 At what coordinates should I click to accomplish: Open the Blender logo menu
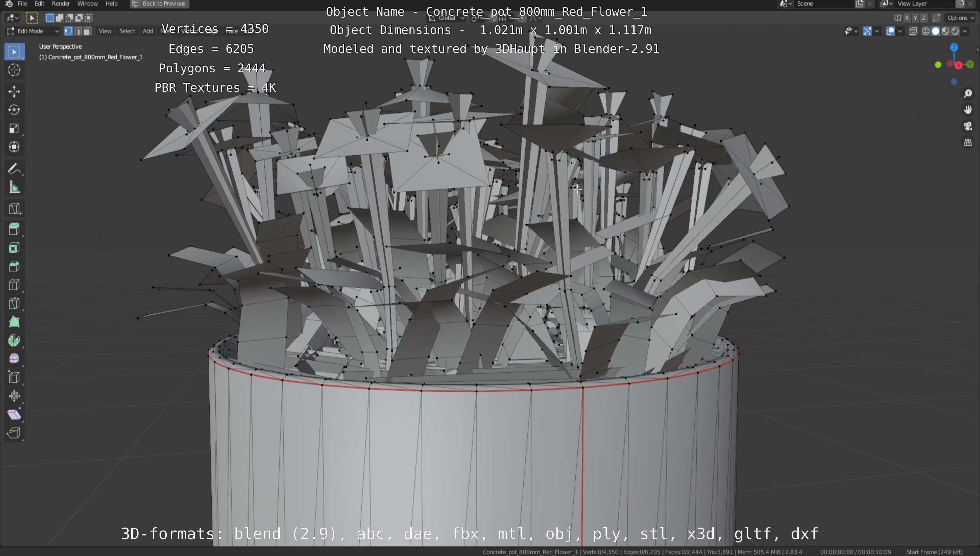click(8, 4)
